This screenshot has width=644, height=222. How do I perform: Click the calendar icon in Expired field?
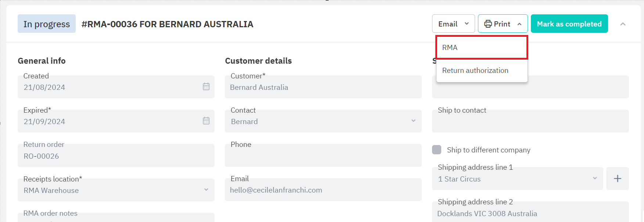(206, 121)
